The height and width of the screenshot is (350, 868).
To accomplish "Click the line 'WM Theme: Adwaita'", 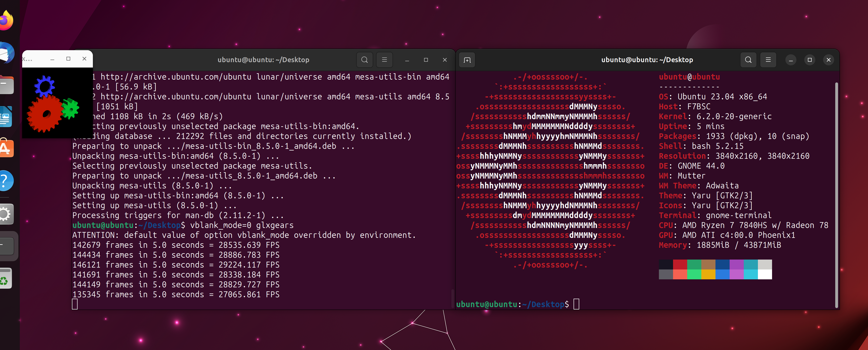I will click(699, 186).
